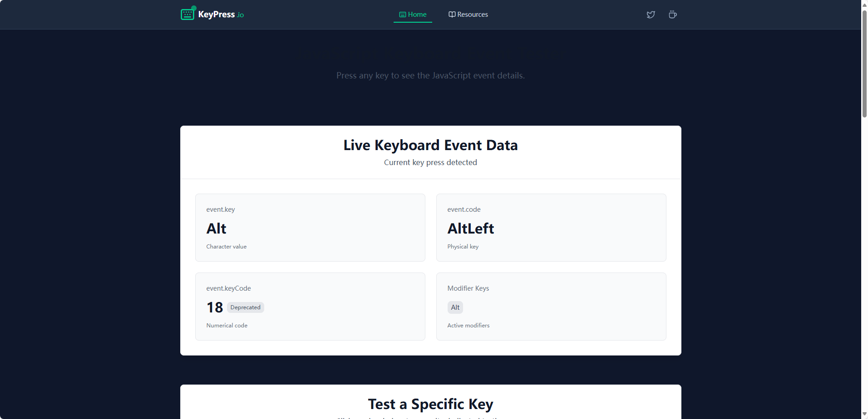Select the Home navigation item
The height and width of the screenshot is (419, 868).
[416, 14]
